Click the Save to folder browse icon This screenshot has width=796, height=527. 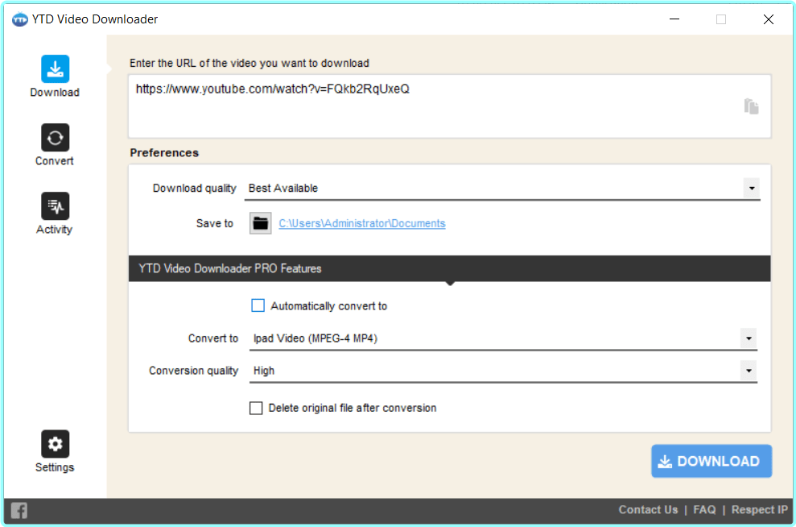click(260, 223)
